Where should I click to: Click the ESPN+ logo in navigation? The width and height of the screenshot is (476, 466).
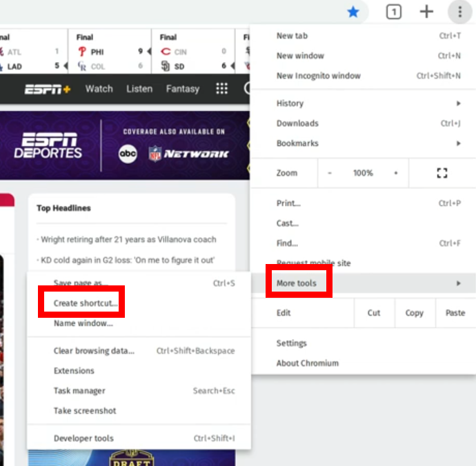point(48,89)
